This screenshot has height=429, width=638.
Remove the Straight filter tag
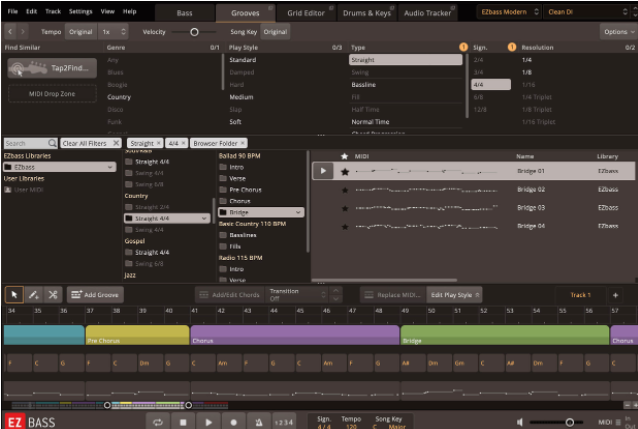click(x=159, y=143)
